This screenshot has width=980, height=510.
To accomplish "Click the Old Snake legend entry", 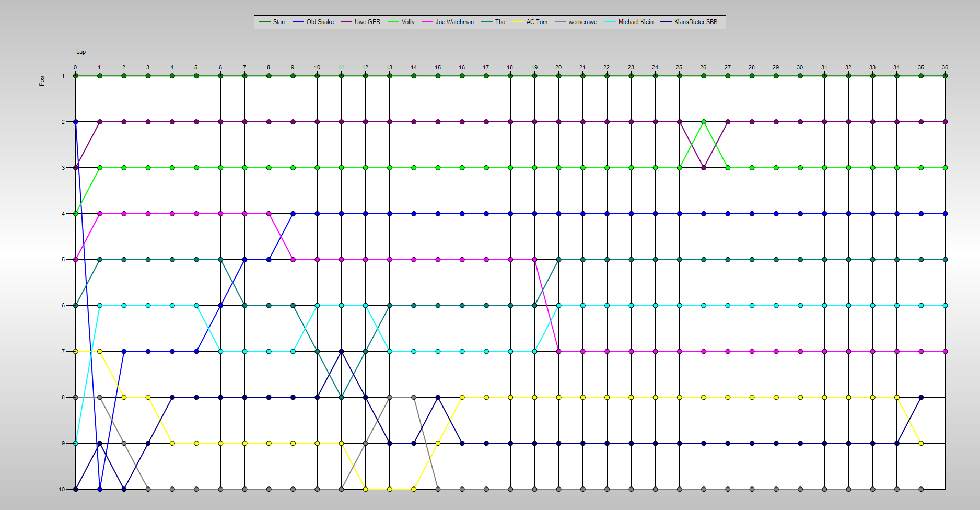I will (x=313, y=22).
